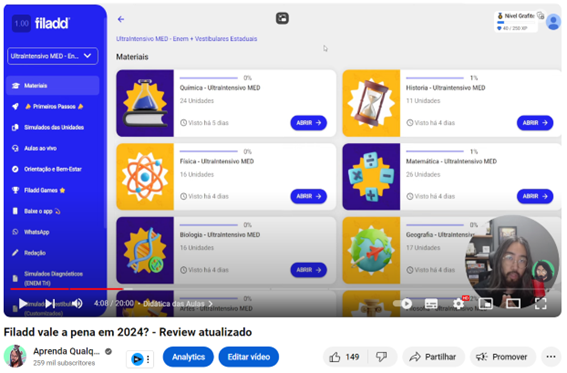This screenshot has height=373, width=567.
Task: Click the channel avatar below the video
Action: (x=15, y=356)
